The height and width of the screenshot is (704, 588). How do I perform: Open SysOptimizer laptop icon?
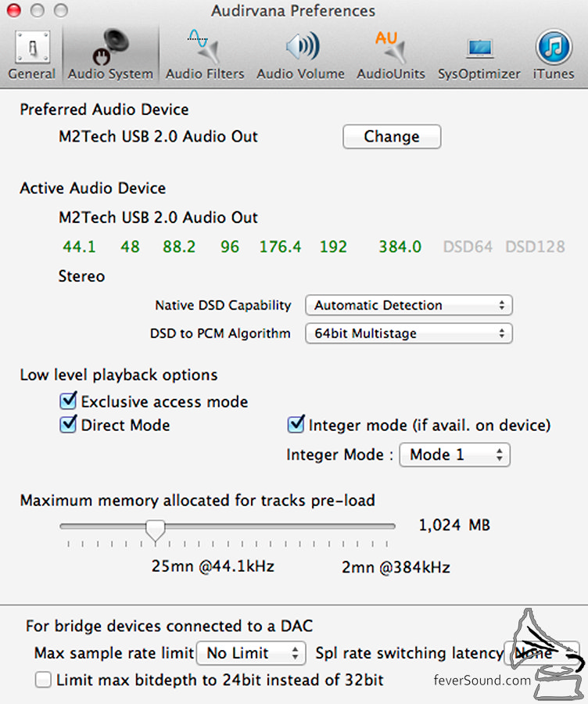tap(480, 48)
